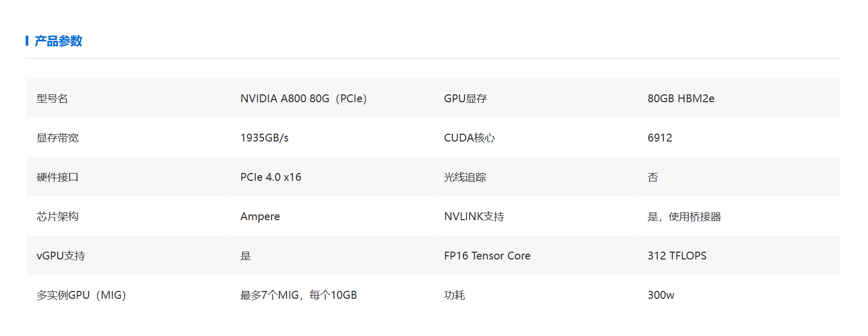The image size is (868, 336).
Task: Click the NVIDIA A800 80G (PCIe) value
Action: pyautogui.click(x=303, y=99)
